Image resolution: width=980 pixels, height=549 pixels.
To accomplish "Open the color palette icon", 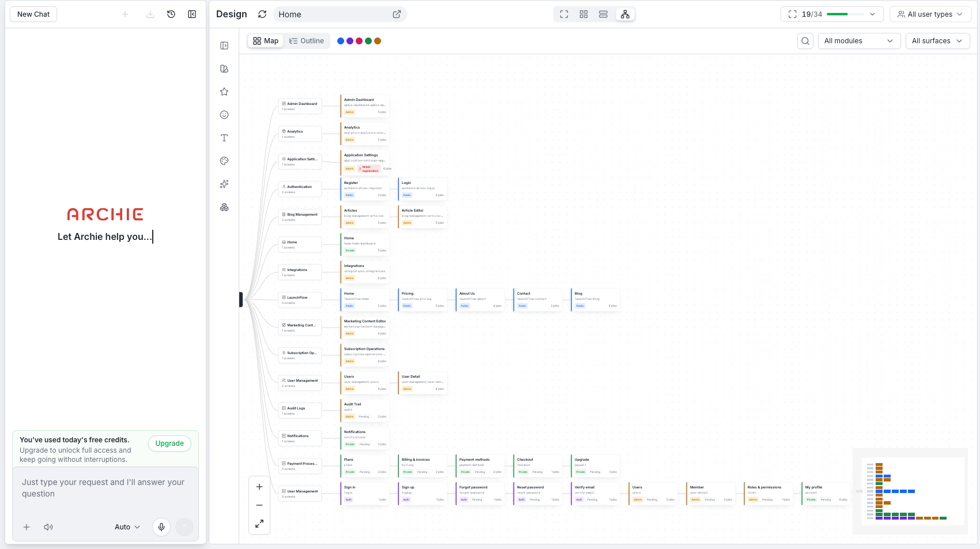I will [x=224, y=161].
